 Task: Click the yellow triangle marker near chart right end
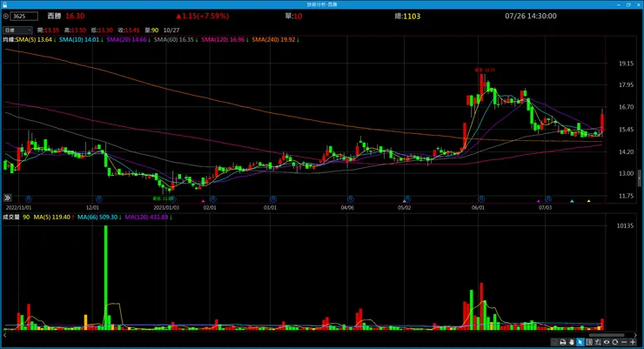pos(588,201)
